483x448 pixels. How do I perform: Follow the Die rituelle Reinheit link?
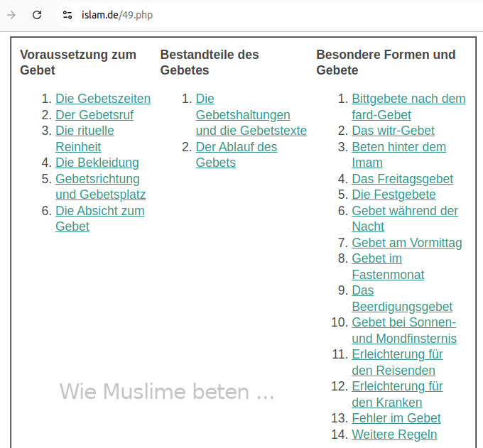85,138
